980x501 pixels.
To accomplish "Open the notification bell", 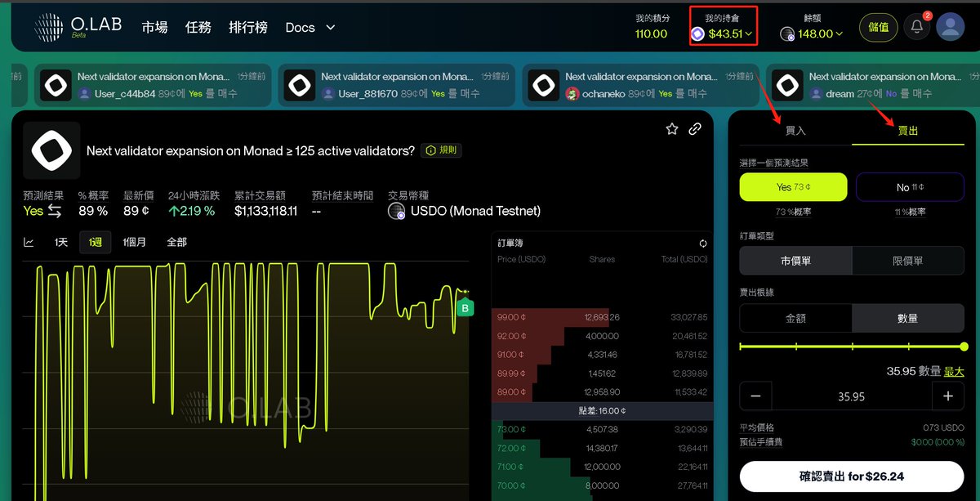I will (917, 26).
